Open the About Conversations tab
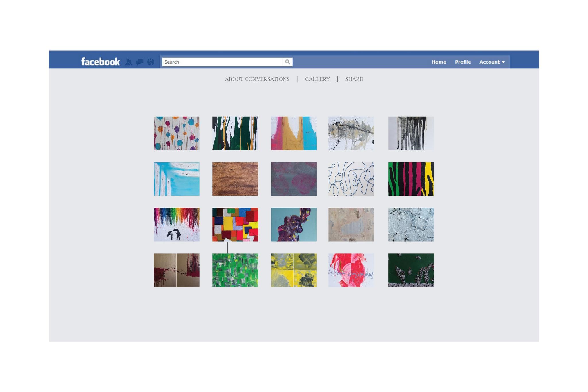Screen dimensions: 588x392 pyautogui.click(x=257, y=79)
